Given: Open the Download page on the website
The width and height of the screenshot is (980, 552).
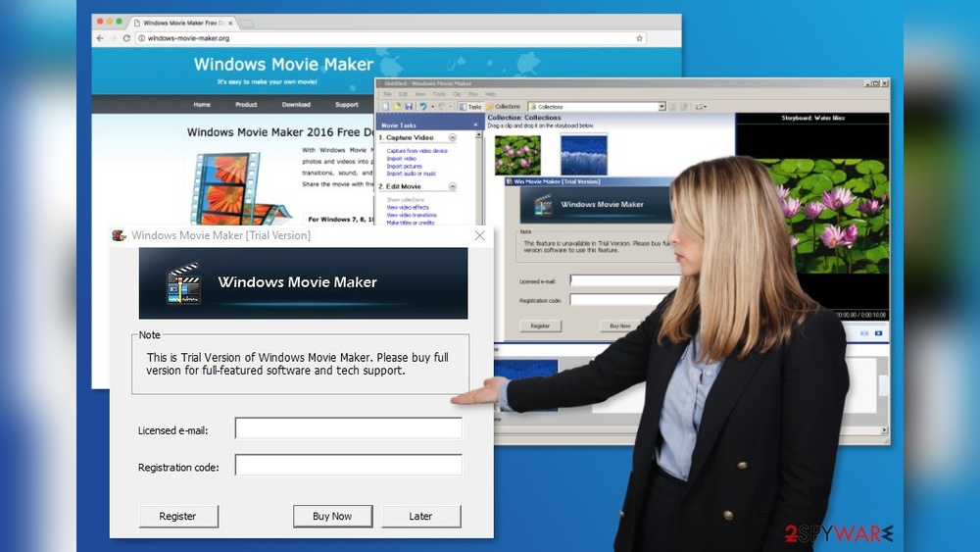Looking at the screenshot, I should click(x=296, y=104).
